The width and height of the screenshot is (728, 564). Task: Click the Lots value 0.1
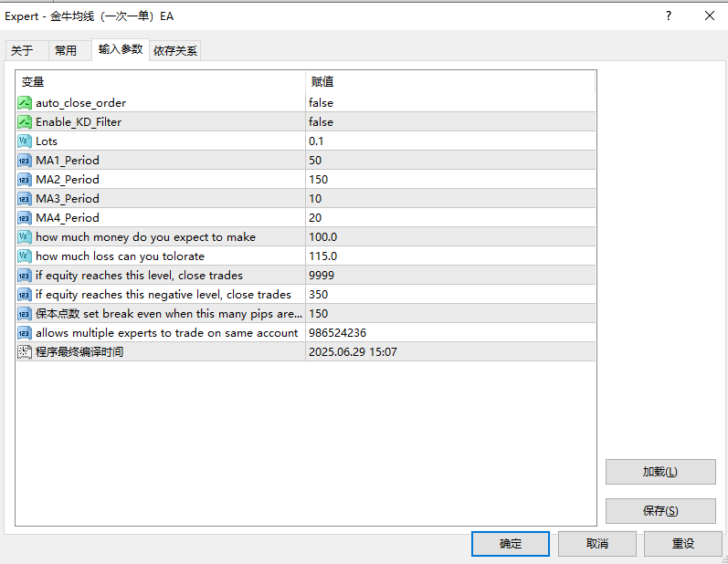[x=316, y=141]
